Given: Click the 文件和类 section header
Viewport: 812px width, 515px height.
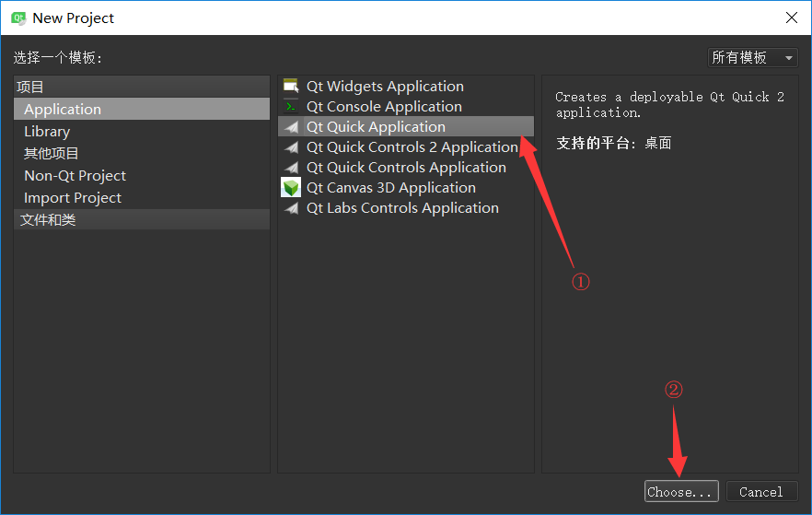Looking at the screenshot, I should point(142,219).
